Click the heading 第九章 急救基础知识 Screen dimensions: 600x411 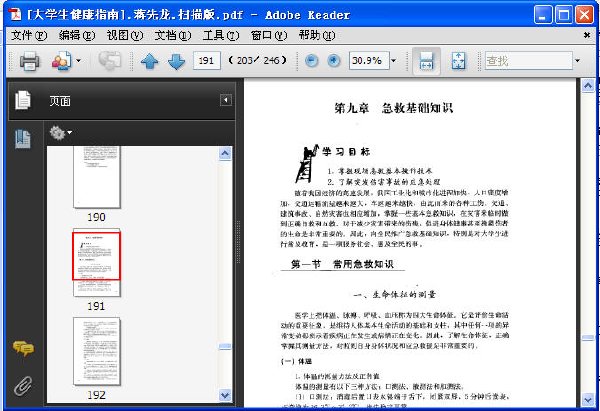pyautogui.click(x=394, y=108)
